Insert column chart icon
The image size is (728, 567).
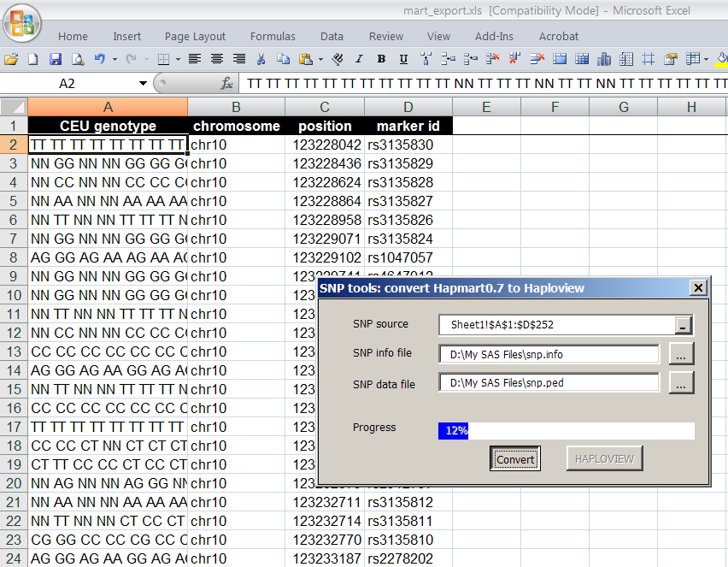tap(604, 59)
